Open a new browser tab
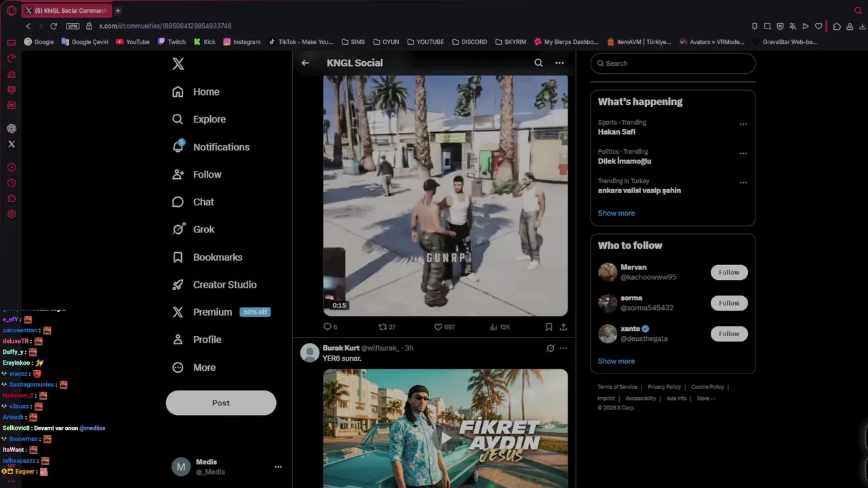 coord(118,10)
